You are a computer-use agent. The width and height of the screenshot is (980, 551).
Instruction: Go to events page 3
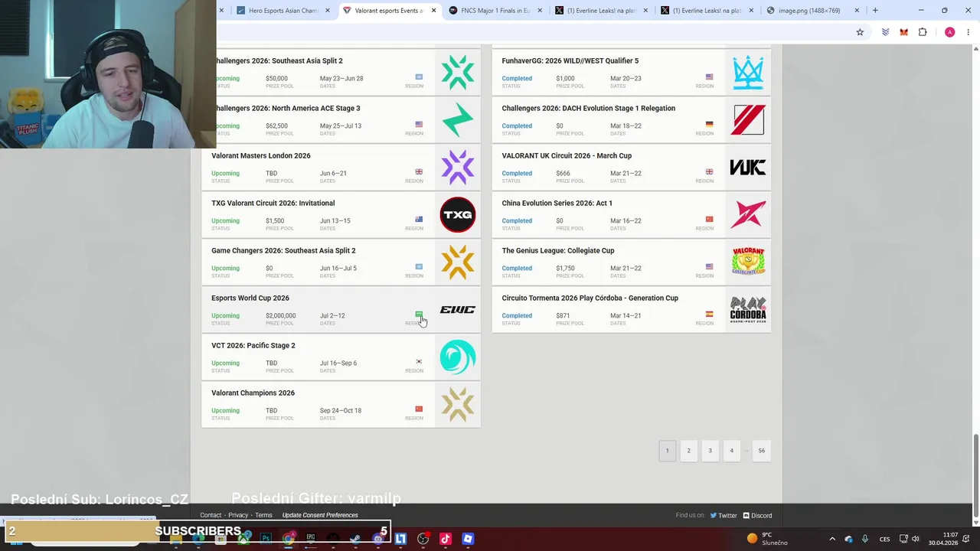pos(710,451)
